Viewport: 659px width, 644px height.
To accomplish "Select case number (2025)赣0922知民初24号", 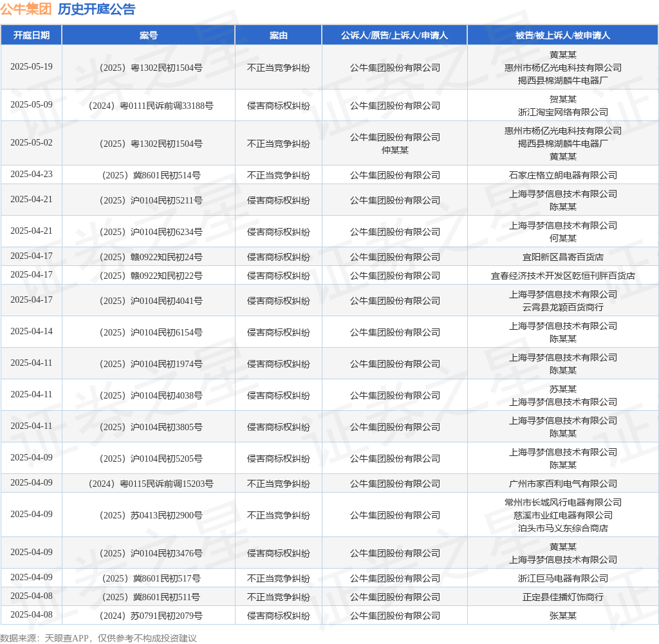I will (151, 257).
